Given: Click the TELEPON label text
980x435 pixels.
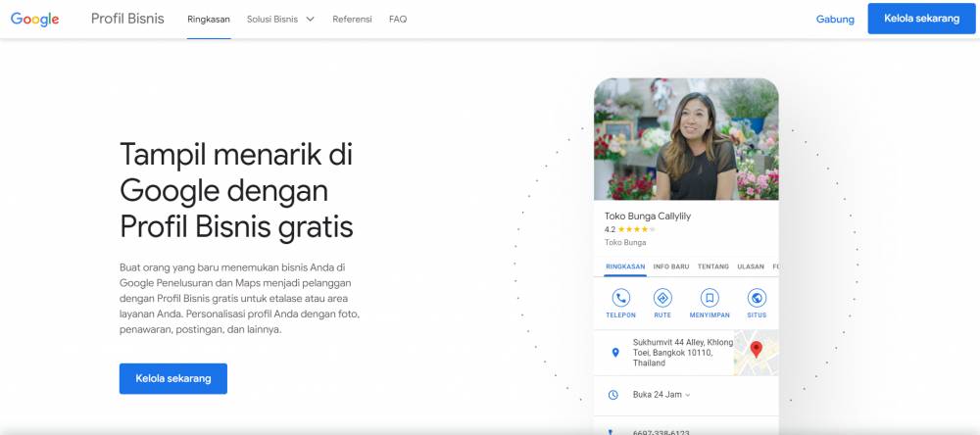Looking at the screenshot, I should (620, 315).
